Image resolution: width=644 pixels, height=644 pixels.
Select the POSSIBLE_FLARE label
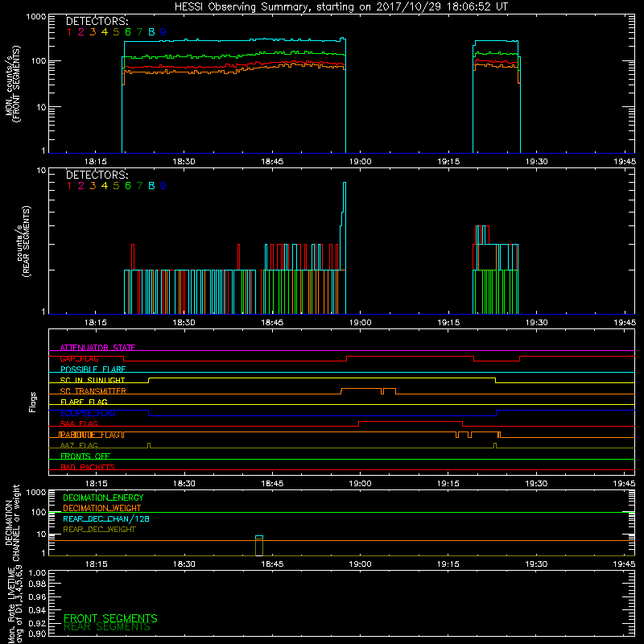pyautogui.click(x=93, y=369)
